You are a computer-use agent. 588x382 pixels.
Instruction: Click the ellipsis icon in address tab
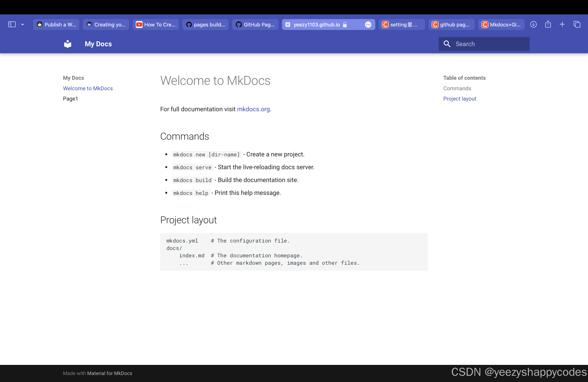(368, 25)
